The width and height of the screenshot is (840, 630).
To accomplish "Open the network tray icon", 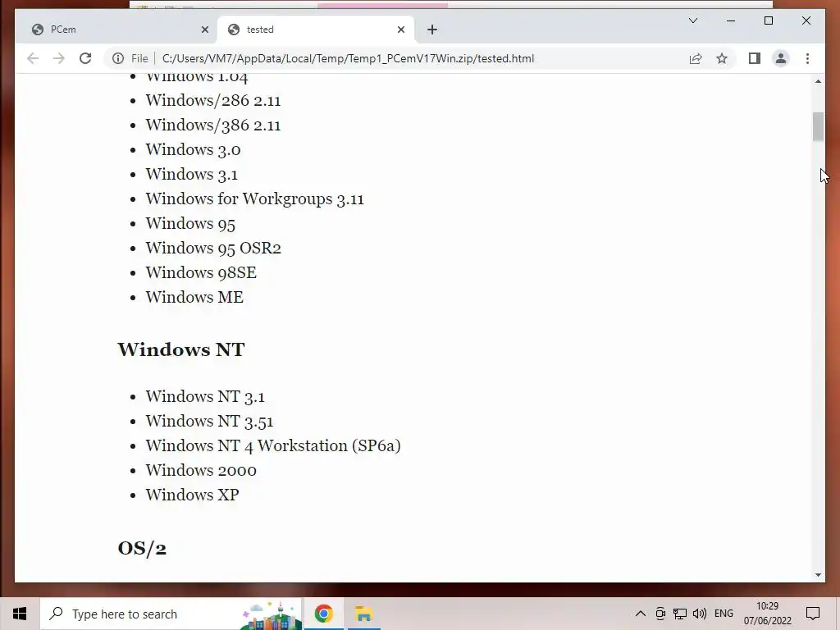I will click(680, 614).
